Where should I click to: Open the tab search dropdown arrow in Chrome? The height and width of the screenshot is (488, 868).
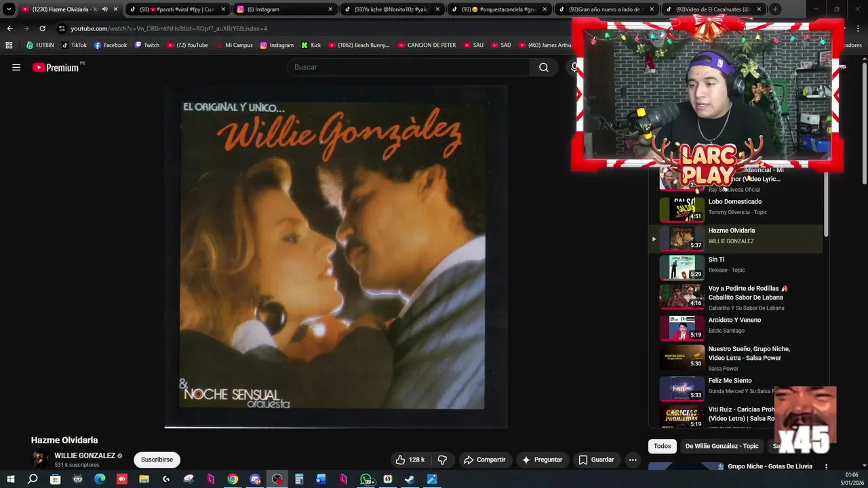click(9, 9)
